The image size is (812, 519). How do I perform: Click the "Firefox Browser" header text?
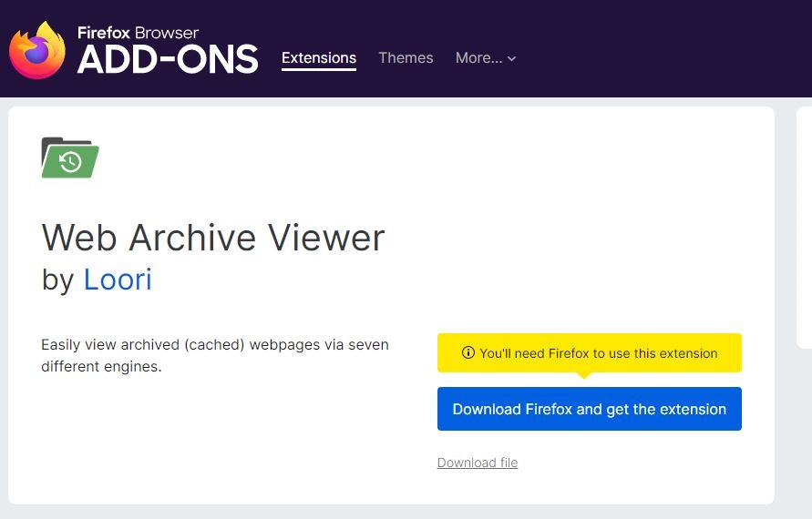(138, 33)
